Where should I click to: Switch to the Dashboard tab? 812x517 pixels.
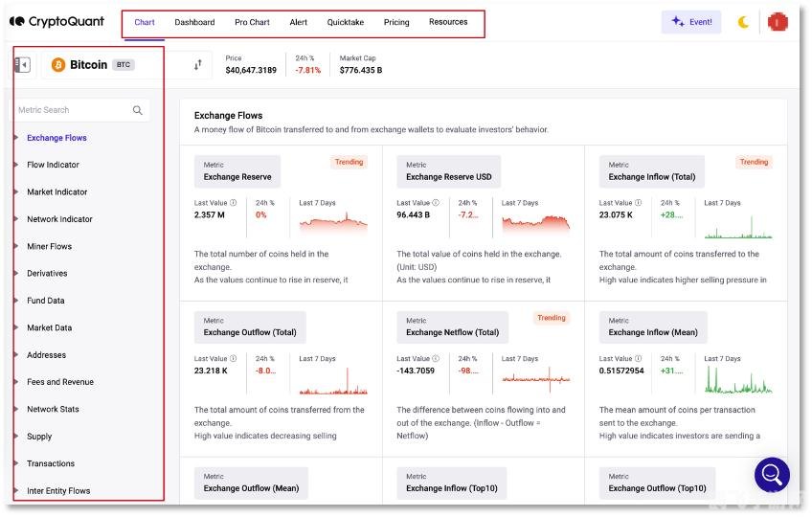pos(194,22)
